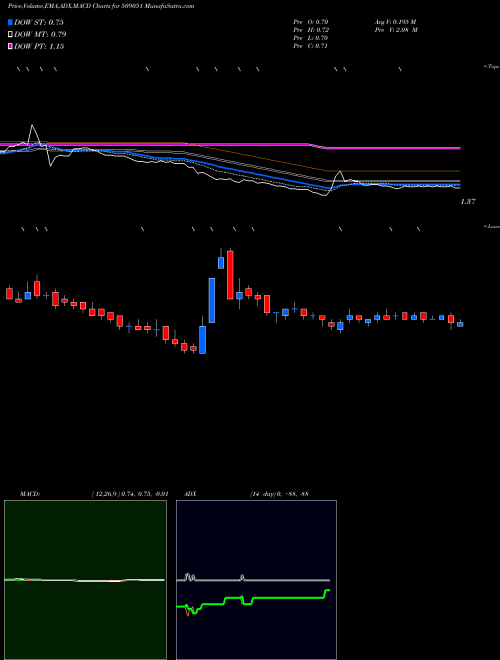Click the 'ADX' panel heading
This screenshot has height=660, width=500.
(x=191, y=494)
